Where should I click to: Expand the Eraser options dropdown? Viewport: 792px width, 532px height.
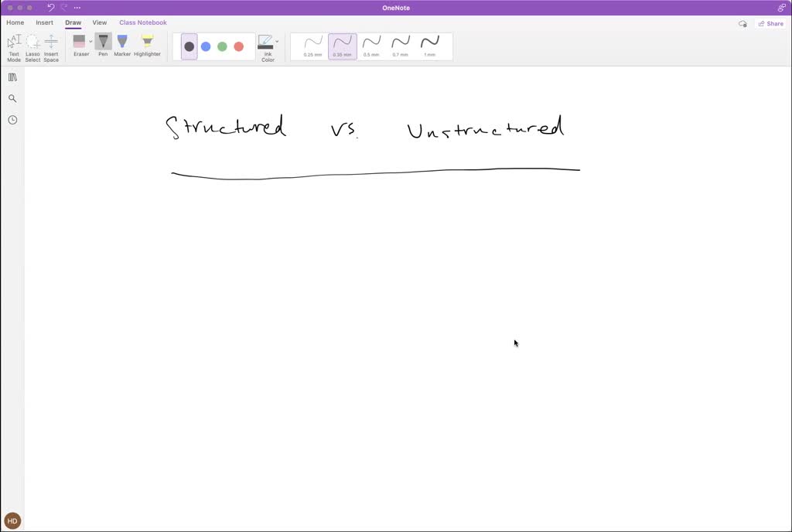click(90, 41)
